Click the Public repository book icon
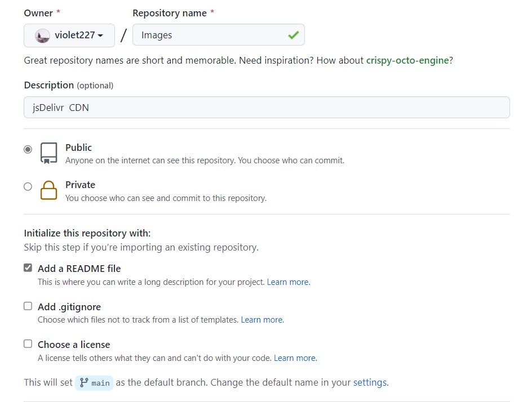This screenshot has height=402, width=532. pos(49,153)
